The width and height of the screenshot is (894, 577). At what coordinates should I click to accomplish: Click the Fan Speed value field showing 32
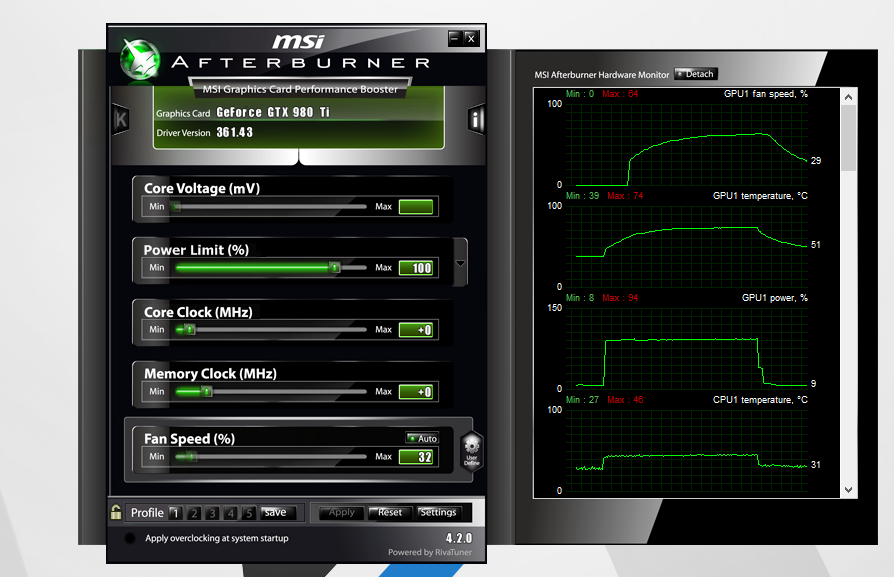point(416,457)
